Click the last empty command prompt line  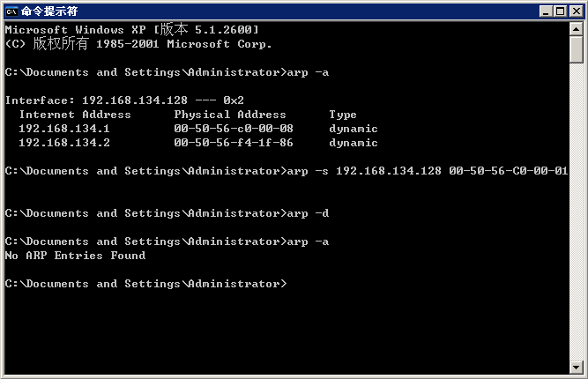[145, 284]
